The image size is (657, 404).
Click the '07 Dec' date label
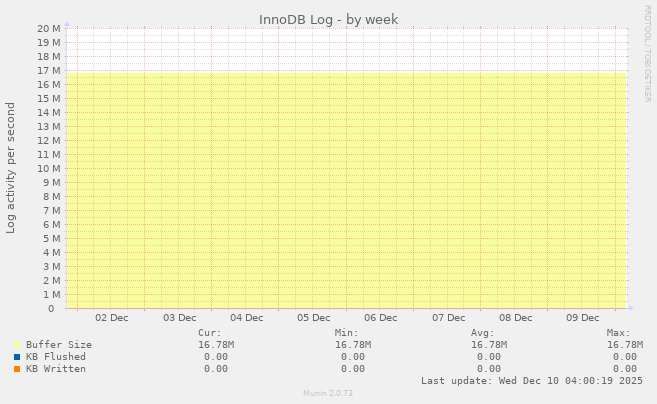tap(448, 318)
